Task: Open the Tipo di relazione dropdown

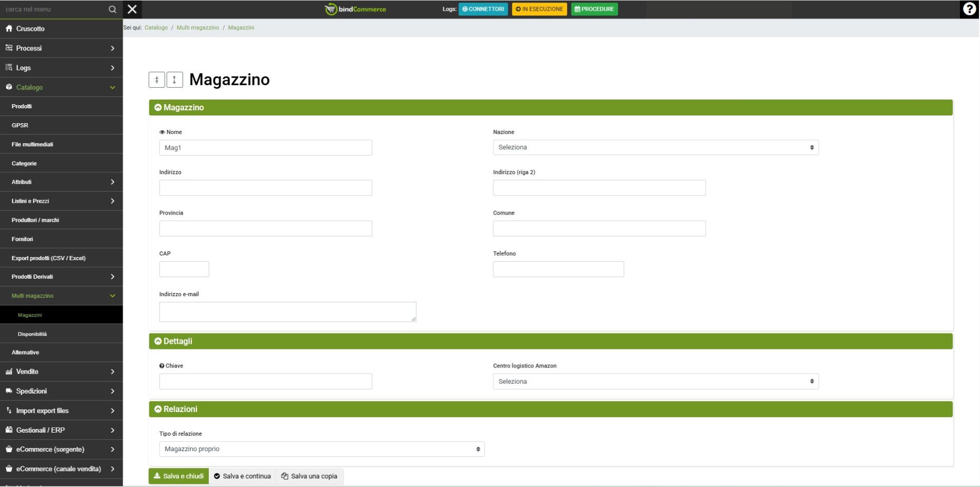Action: pos(322,449)
